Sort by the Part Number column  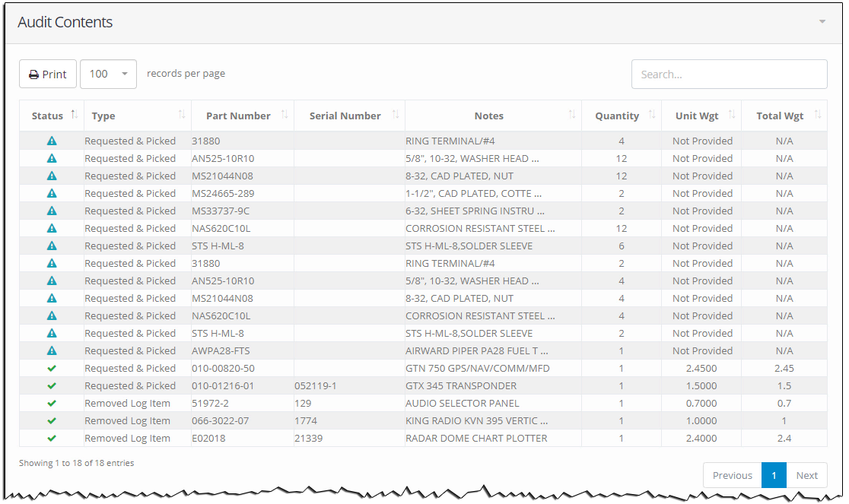coord(243,116)
